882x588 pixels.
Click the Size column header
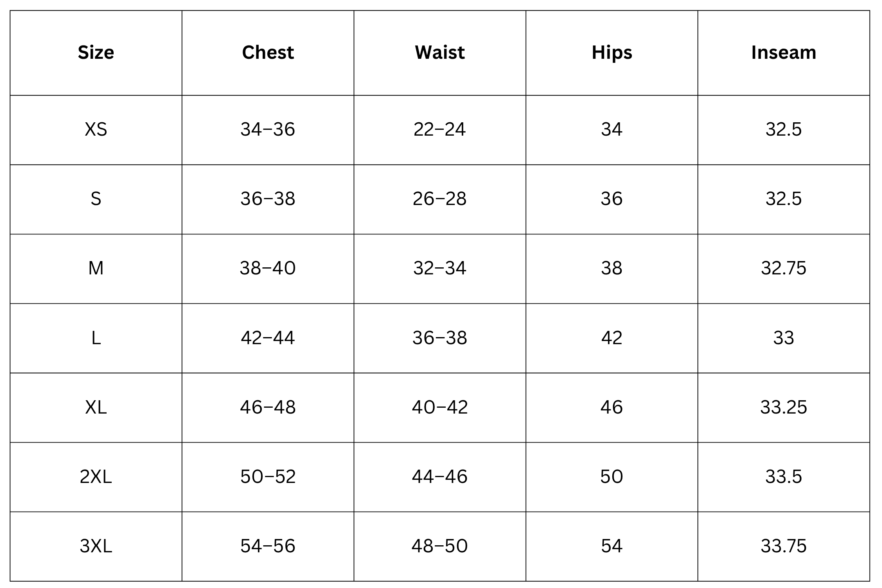(x=96, y=53)
